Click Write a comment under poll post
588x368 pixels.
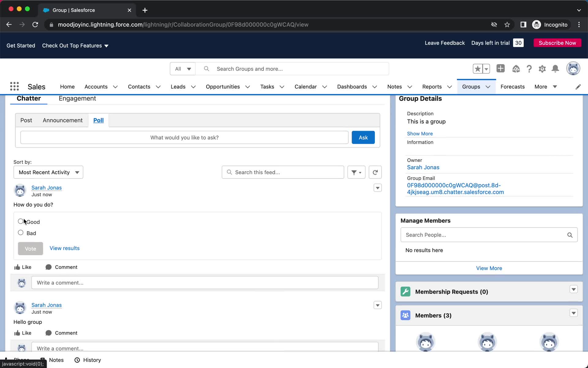205,283
